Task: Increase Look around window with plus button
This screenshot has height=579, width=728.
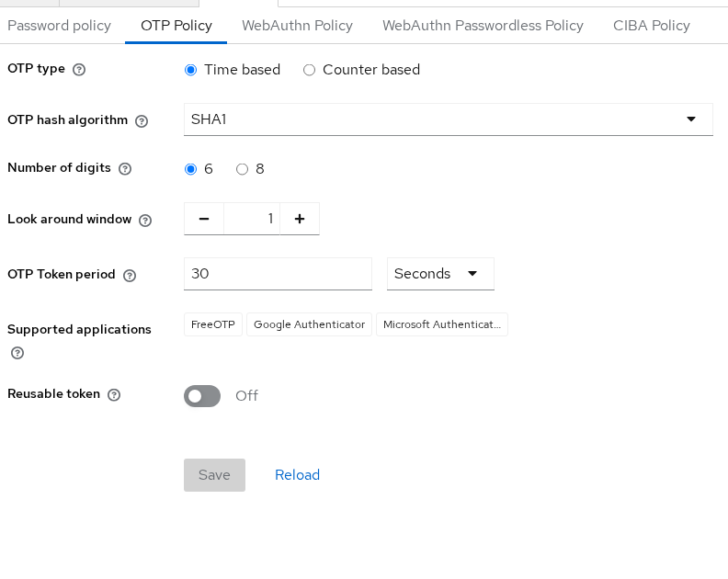Action: [300, 219]
